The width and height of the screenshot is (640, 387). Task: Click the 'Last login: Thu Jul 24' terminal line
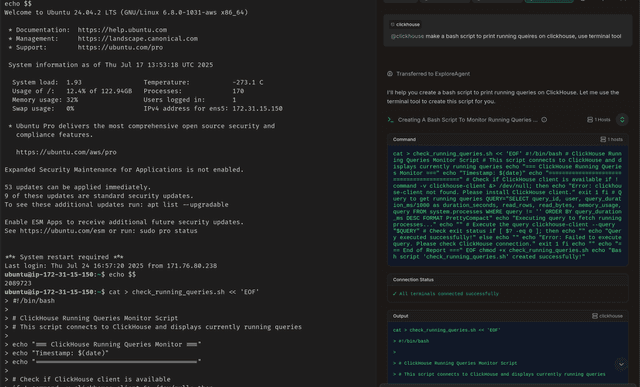click(111, 266)
